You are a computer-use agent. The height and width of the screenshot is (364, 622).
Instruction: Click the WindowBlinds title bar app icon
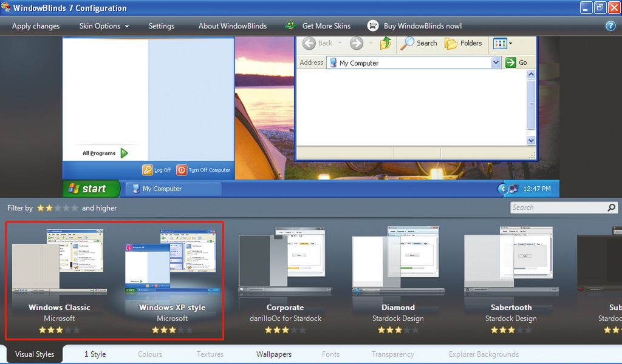click(x=5, y=7)
